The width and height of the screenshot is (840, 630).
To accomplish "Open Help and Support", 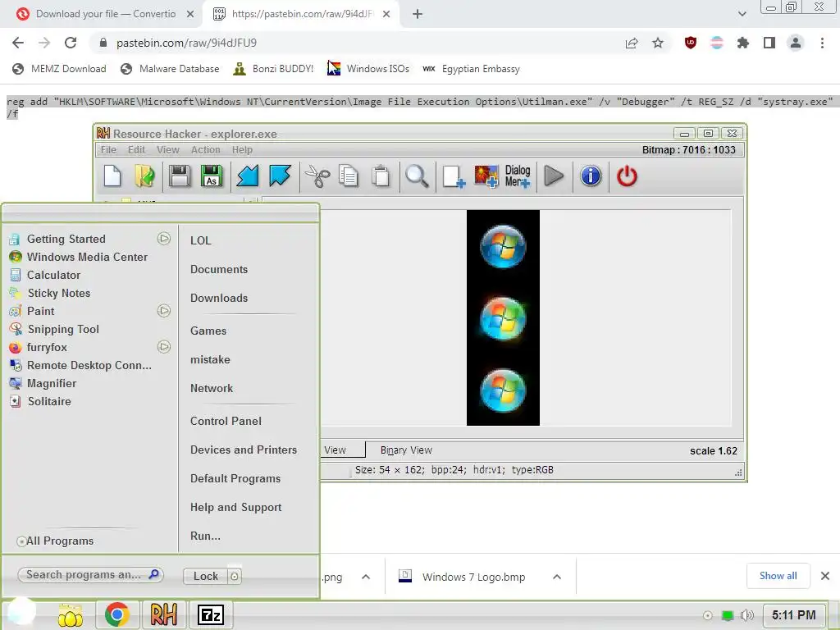I will pyautogui.click(x=235, y=507).
